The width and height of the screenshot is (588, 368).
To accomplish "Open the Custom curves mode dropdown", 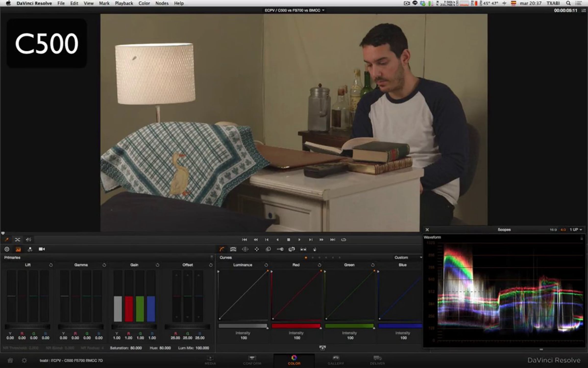I will coord(408,258).
